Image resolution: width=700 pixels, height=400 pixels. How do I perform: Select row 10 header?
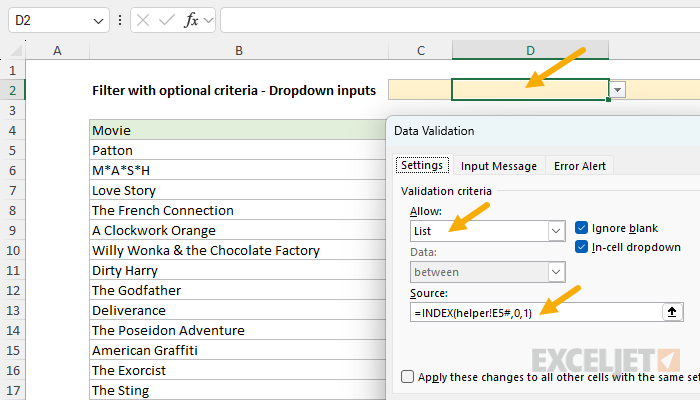click(x=12, y=250)
